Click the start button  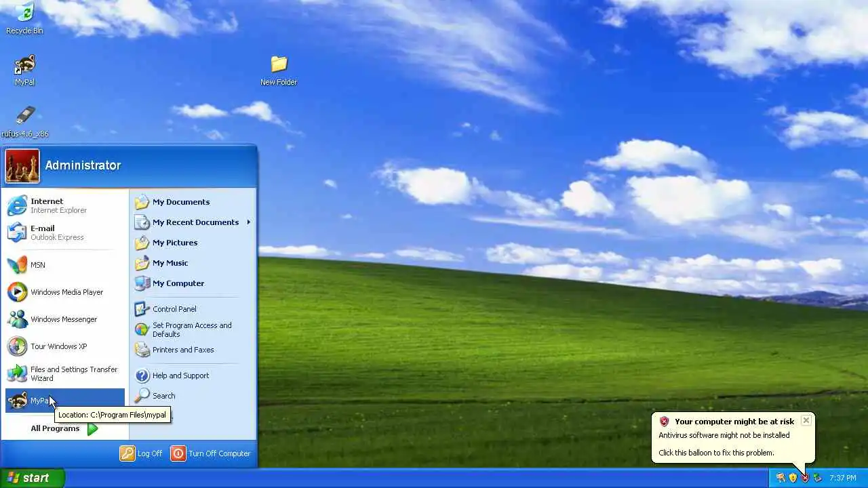(x=33, y=478)
